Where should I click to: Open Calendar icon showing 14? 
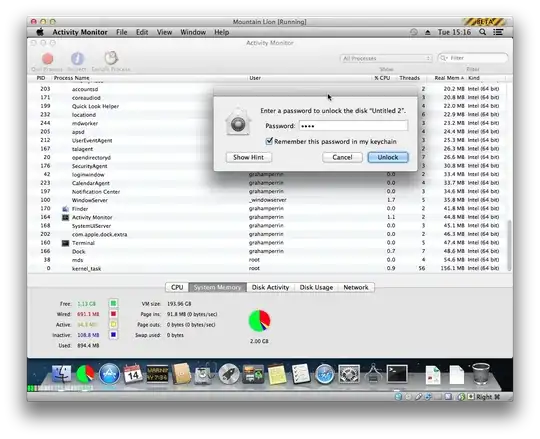(133, 374)
